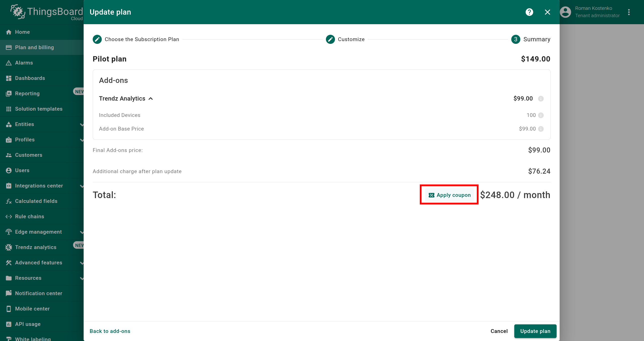
Task: Open the user account three-dot menu
Action: [x=629, y=12]
